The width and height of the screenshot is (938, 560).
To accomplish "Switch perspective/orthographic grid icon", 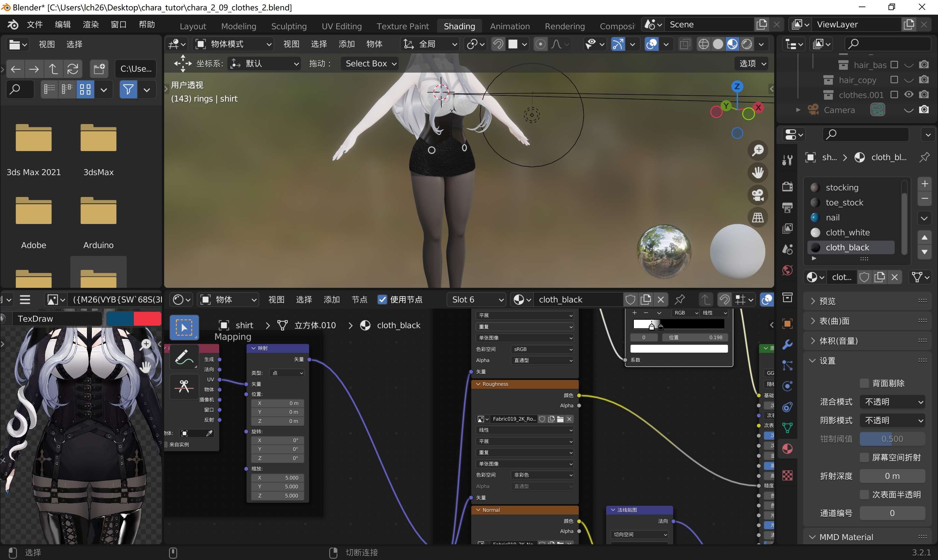I will 758,217.
